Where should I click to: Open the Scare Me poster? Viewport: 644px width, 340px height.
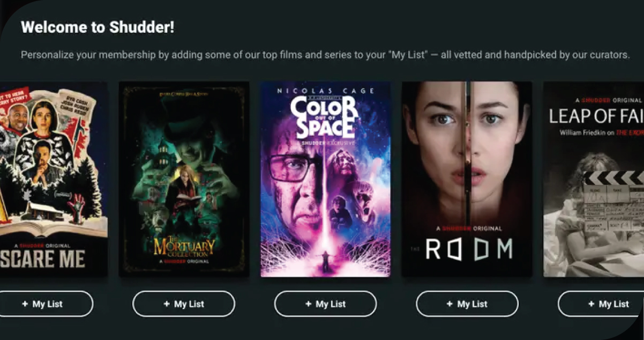[x=54, y=179]
